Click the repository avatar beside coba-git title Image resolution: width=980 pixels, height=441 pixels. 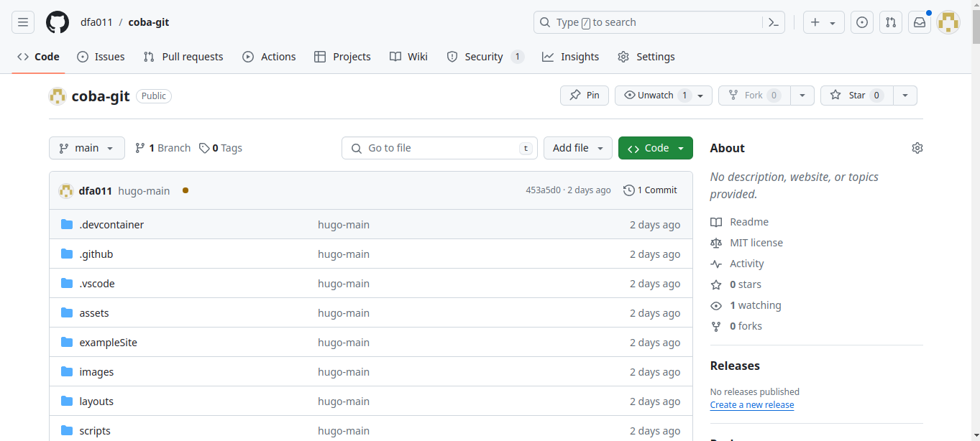[58, 96]
